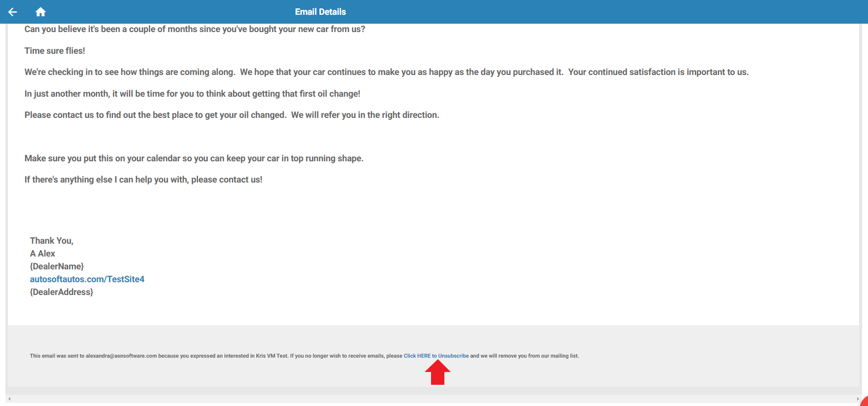Click the {DealerAddress} placeholder text
868x406 pixels.
61,292
